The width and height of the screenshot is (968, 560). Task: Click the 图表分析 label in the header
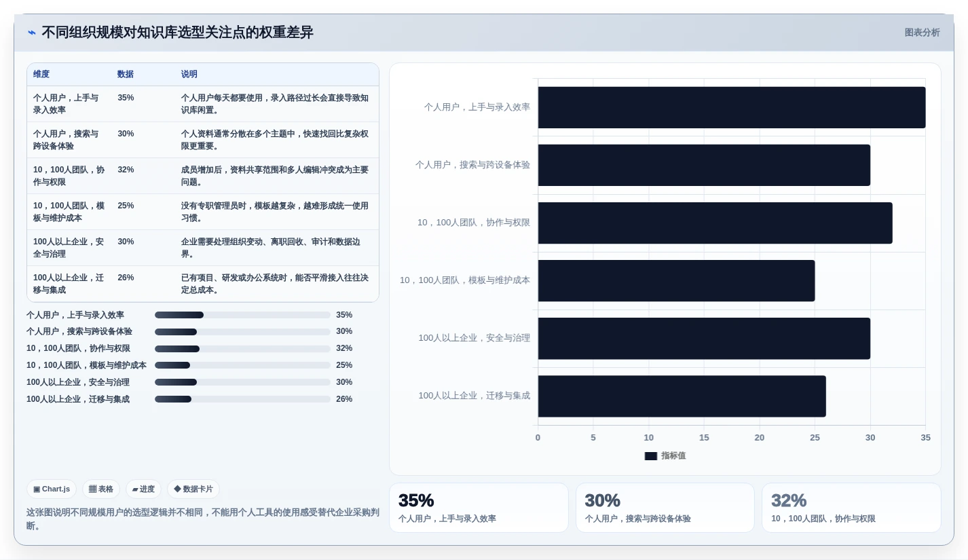922,33
